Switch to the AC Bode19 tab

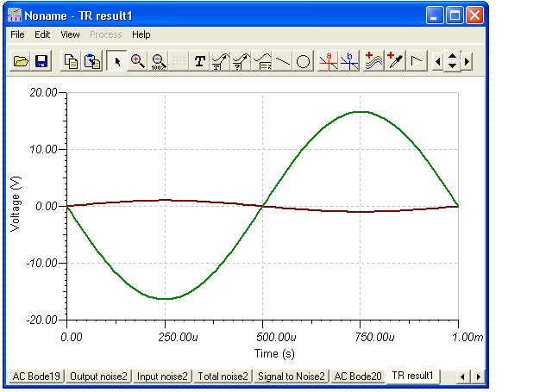coord(36,376)
